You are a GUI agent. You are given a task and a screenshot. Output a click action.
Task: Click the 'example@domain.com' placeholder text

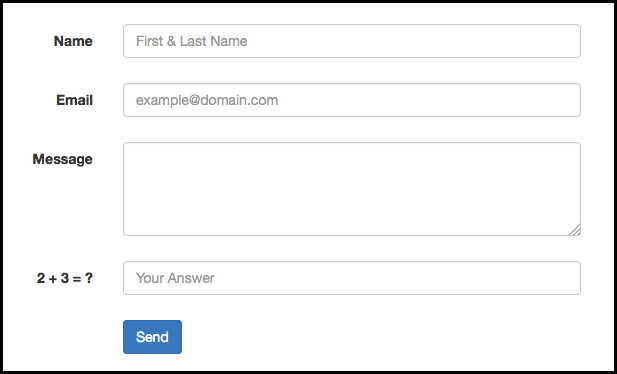coord(207,100)
